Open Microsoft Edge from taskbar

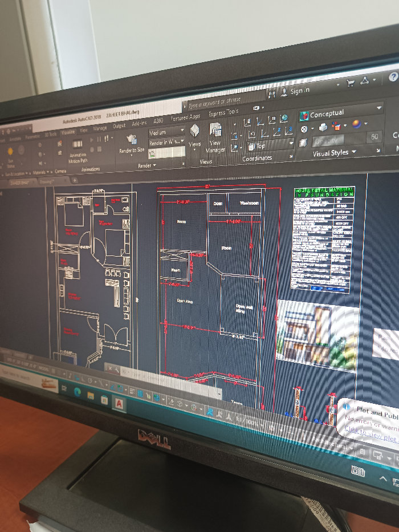coord(78,392)
